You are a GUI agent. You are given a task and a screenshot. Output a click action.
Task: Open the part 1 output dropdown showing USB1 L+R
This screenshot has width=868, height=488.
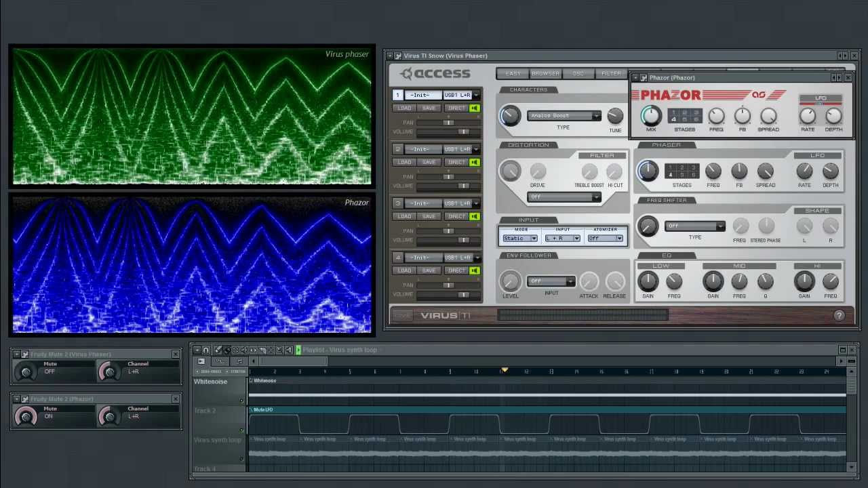click(x=461, y=95)
